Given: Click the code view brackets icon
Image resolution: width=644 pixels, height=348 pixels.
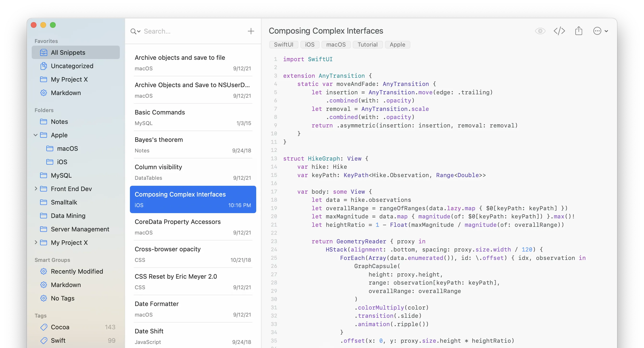Looking at the screenshot, I should pos(559,31).
